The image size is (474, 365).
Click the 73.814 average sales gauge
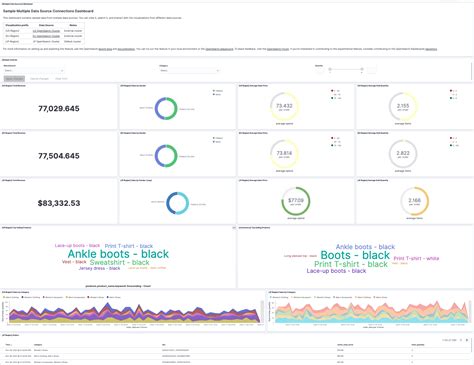[284, 154]
